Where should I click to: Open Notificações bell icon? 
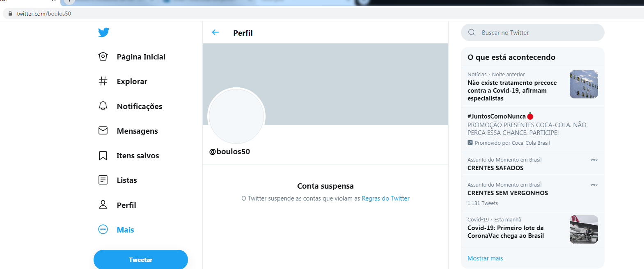(103, 106)
